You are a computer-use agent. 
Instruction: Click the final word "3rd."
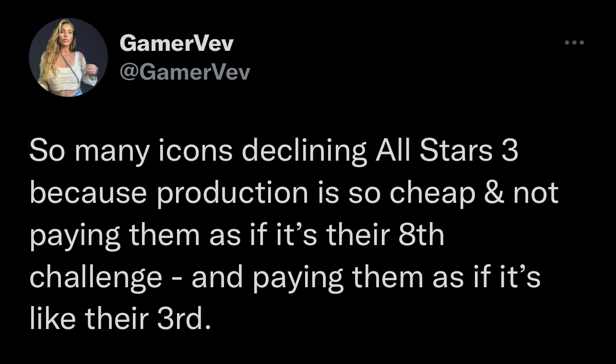coord(185,319)
